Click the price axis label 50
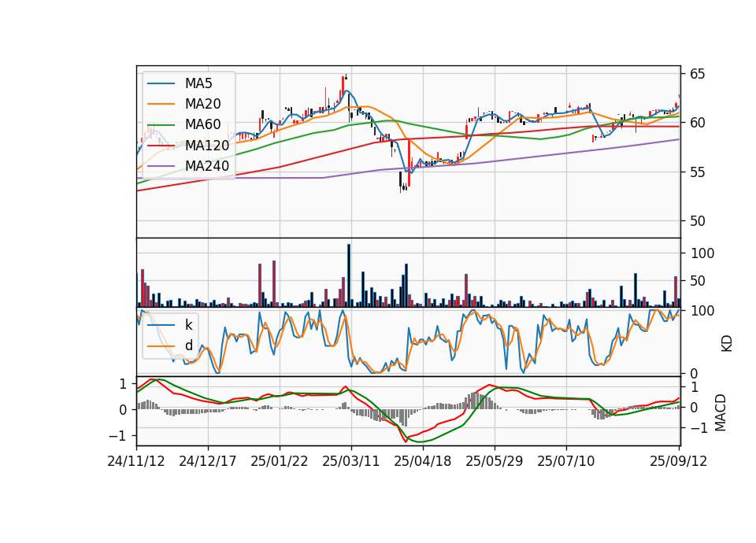This screenshot has width=756, height=543. click(x=697, y=221)
